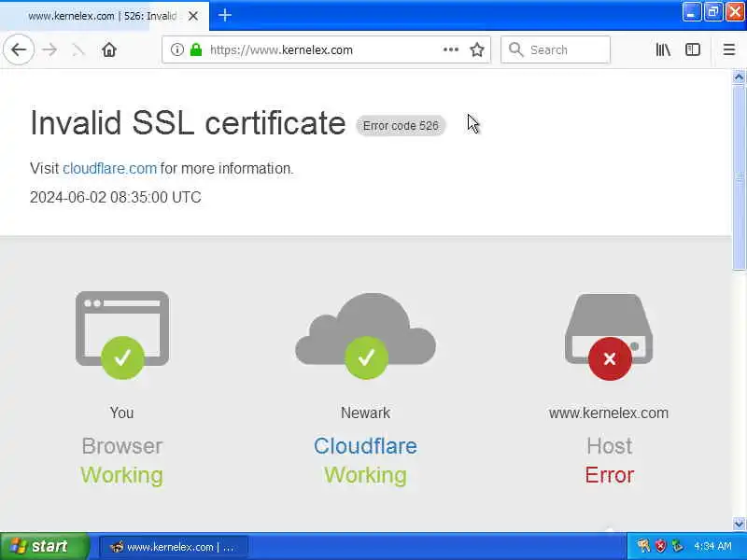Viewport: 747px width, 560px height.
Task: Click the keys icon in system tray
Action: point(643,546)
